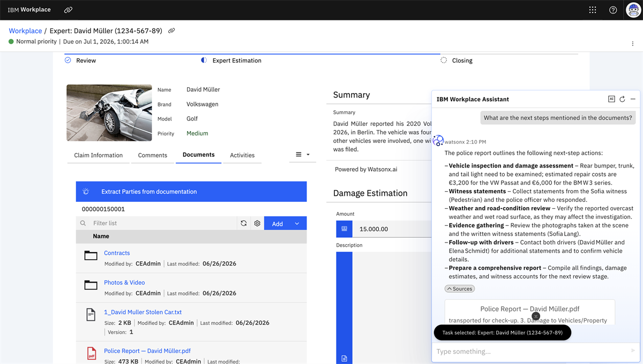Copy link icon next to task title
643x364 pixels.
[x=171, y=31]
